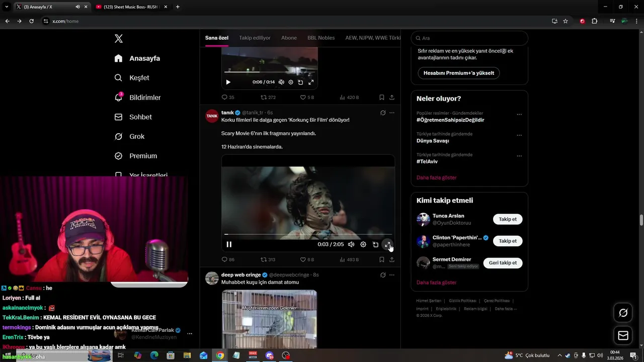
Task: Like the post with 5 B likes
Action: (x=307, y=98)
